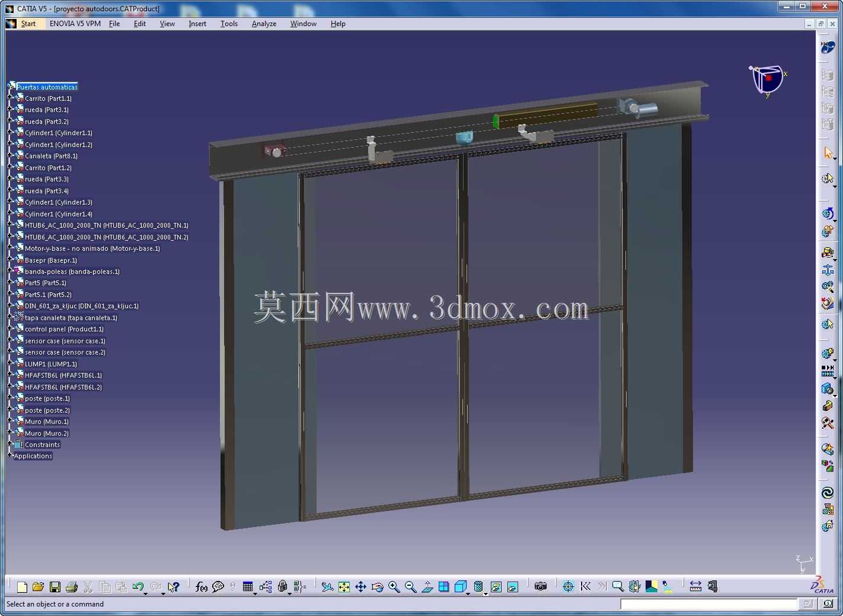The width and height of the screenshot is (843, 616).
Task: Open the Analyze menu
Action: click(x=264, y=24)
